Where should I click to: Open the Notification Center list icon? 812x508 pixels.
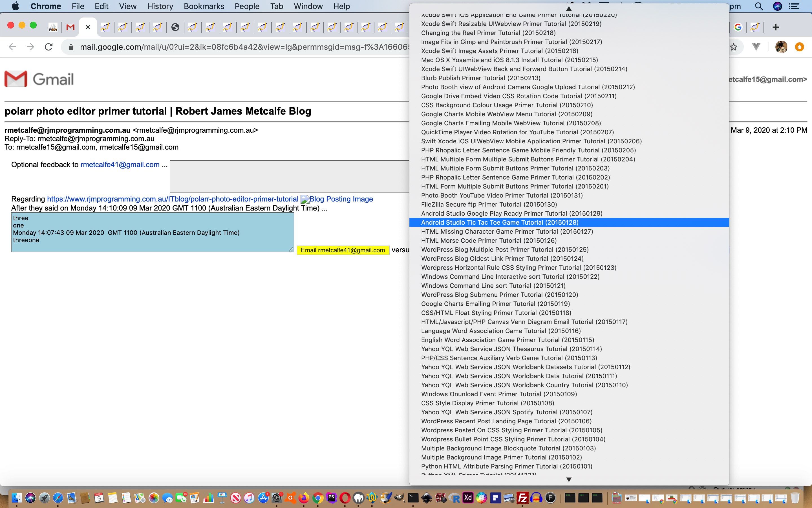(x=794, y=6)
